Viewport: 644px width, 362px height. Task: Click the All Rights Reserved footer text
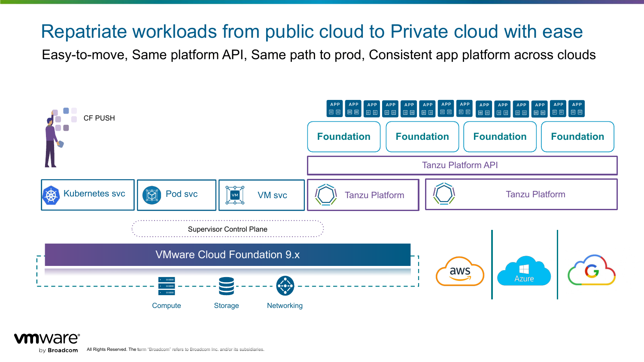(175, 350)
